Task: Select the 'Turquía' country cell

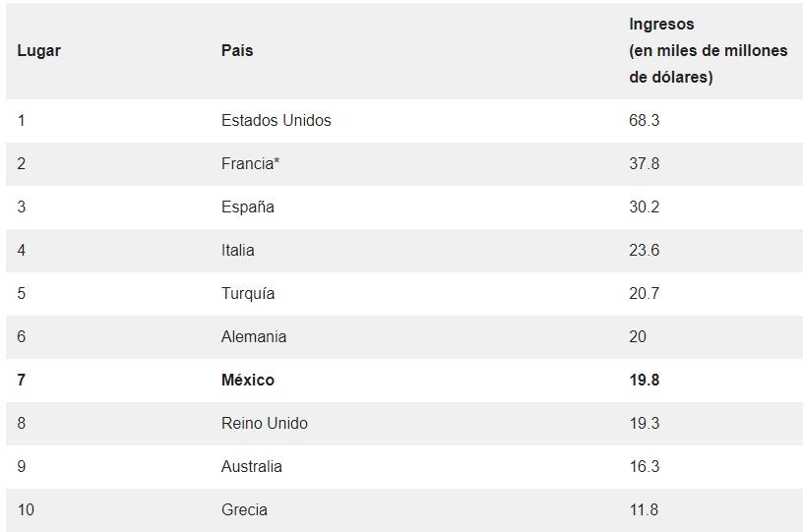Action: pos(248,294)
